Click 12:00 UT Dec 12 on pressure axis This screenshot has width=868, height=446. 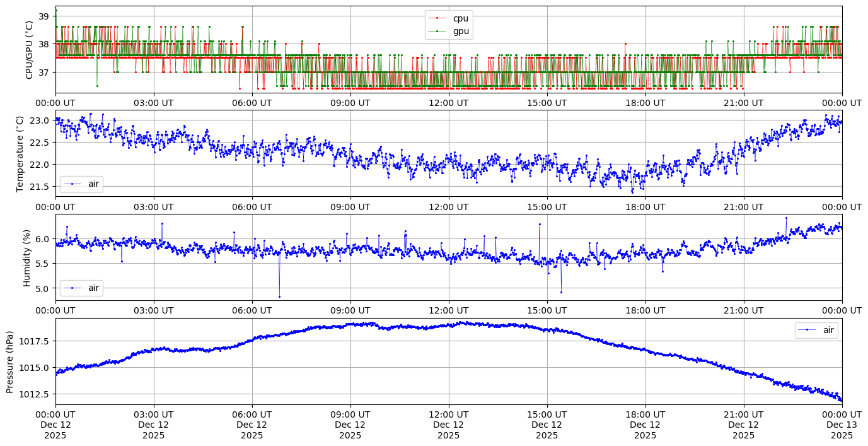tap(449, 425)
